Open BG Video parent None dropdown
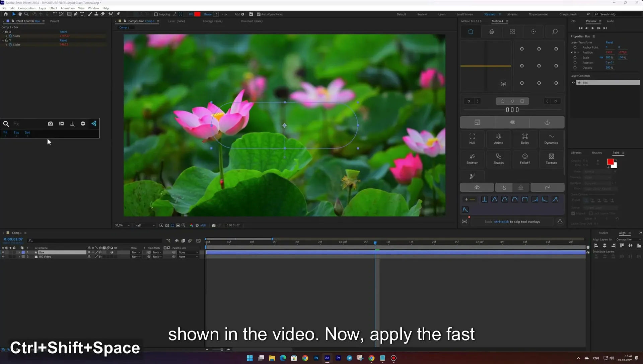Viewport: 643px width, 364px height. [188, 257]
